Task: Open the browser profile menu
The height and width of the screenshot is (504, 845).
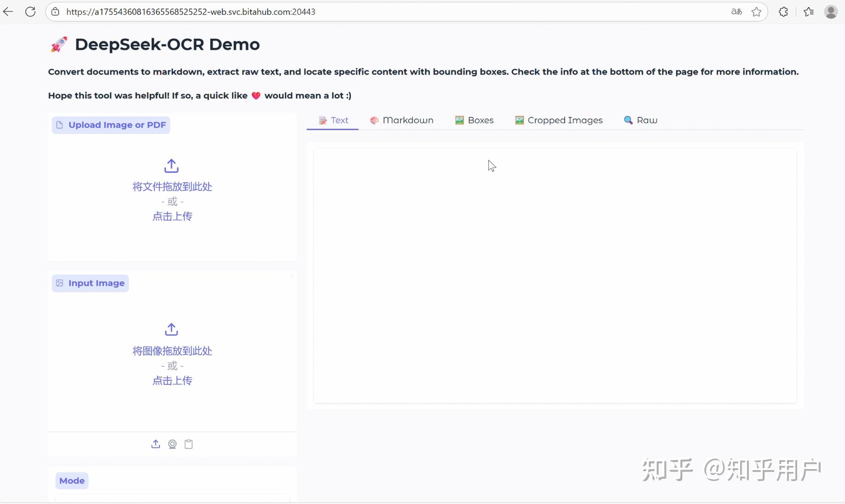Action: pos(832,11)
